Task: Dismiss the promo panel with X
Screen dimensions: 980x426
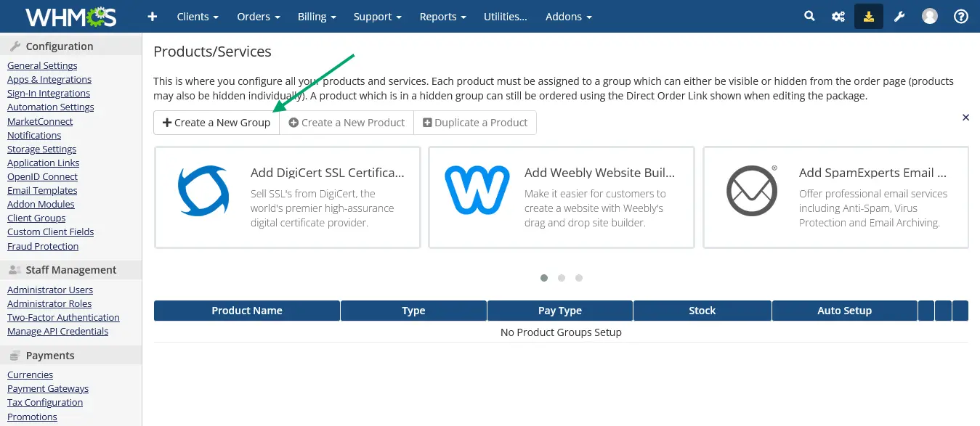Action: point(965,117)
